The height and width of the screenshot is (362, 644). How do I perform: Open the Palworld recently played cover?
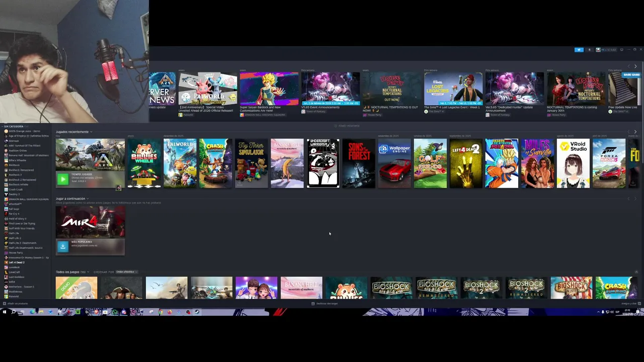coord(180,163)
